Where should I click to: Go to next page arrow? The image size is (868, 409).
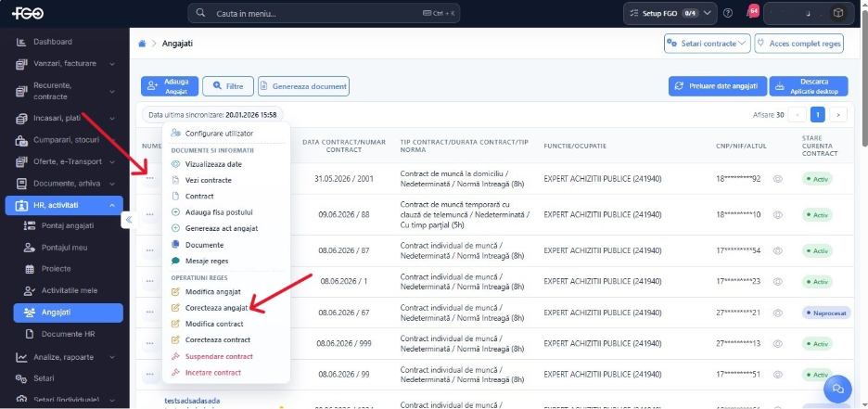(x=838, y=115)
